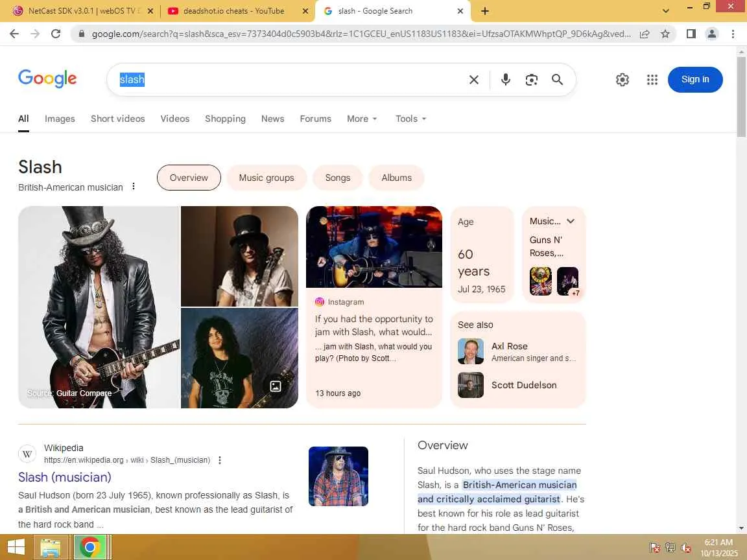Open Wikipedia result thumbnail image
747x560 pixels.
pos(338,476)
